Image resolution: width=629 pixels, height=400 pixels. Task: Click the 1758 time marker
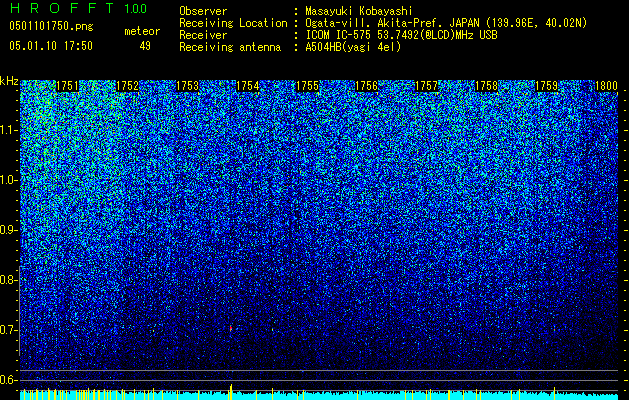pos(487,86)
